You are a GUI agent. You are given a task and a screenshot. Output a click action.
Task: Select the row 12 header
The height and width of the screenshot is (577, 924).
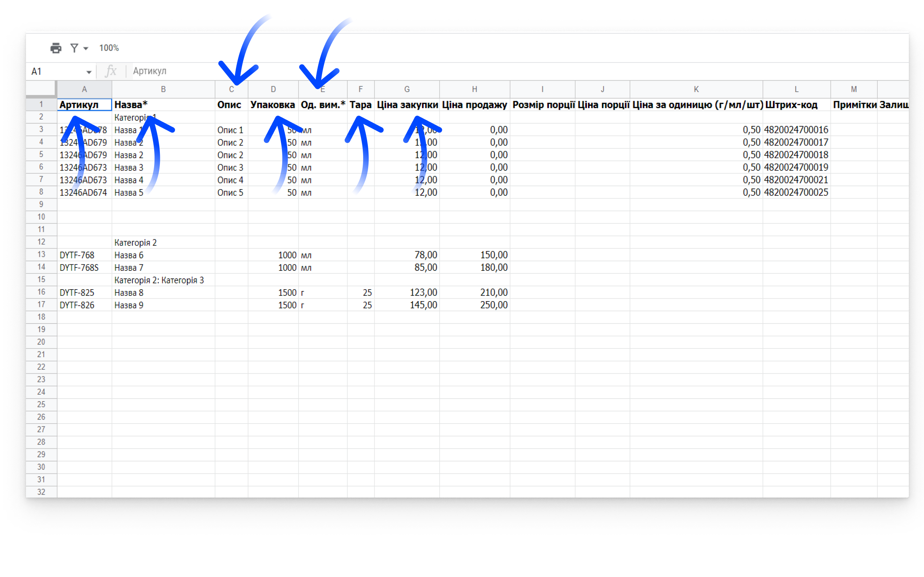pos(41,242)
